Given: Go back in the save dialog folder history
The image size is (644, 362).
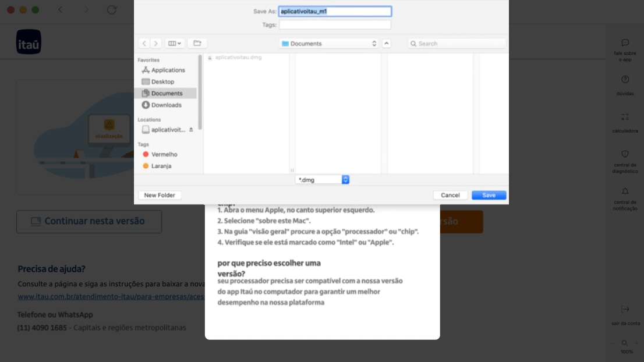Looking at the screenshot, I should [144, 44].
